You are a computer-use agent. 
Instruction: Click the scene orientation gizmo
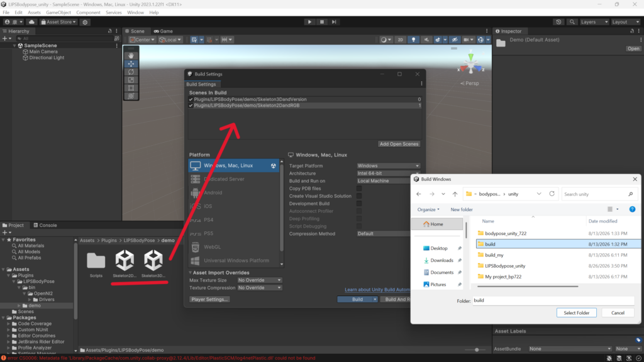pyautogui.click(x=470, y=65)
